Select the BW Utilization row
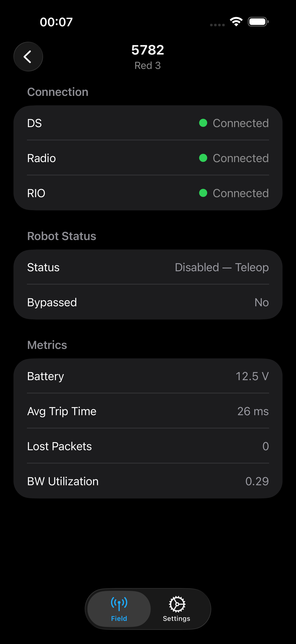Viewport: 296px width, 644px height. [148, 481]
